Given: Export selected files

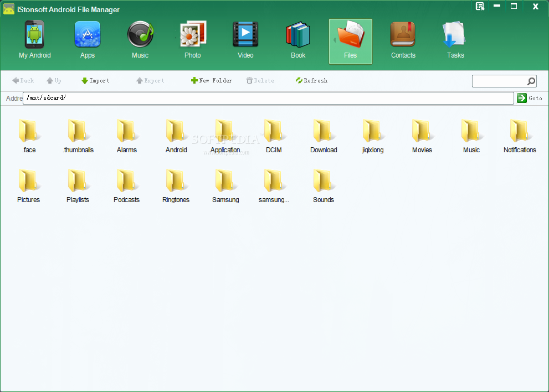Looking at the screenshot, I should (150, 80).
